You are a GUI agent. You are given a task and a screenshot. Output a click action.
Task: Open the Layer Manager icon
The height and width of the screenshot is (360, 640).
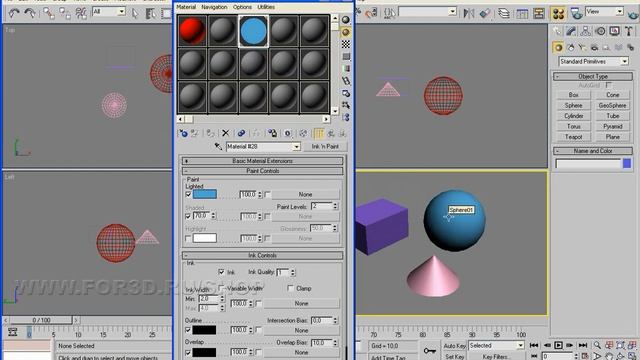[504, 13]
